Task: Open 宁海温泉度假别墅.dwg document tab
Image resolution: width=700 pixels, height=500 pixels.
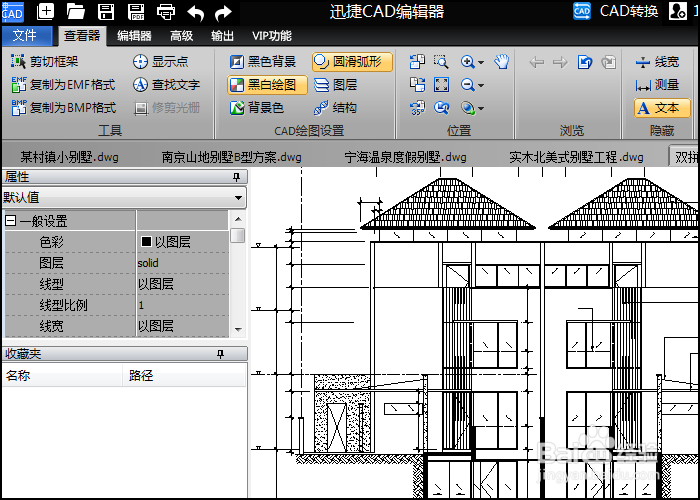Action: click(x=405, y=157)
